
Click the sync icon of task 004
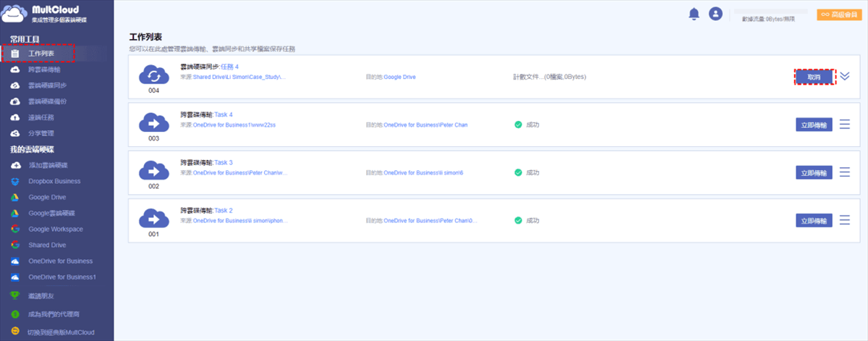[x=153, y=75]
